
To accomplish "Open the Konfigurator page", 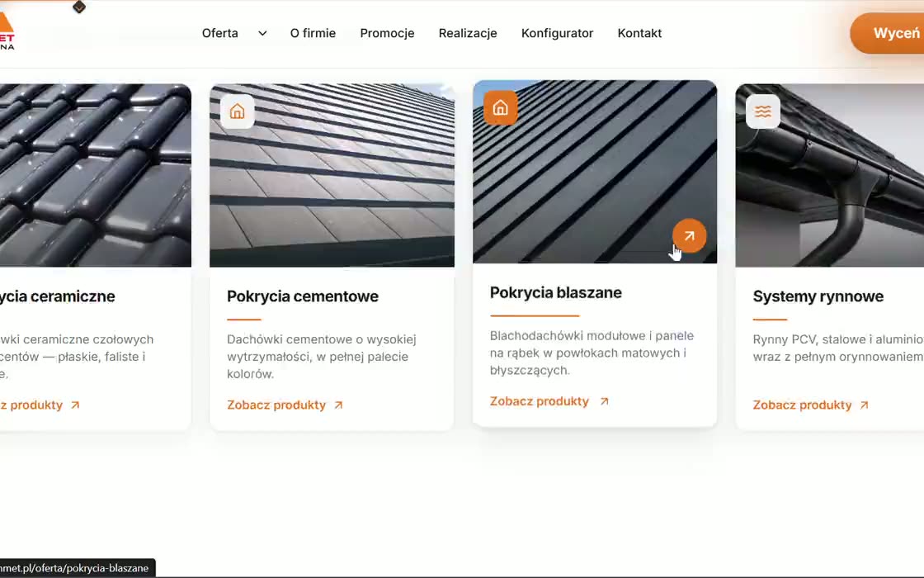I will (x=557, y=33).
